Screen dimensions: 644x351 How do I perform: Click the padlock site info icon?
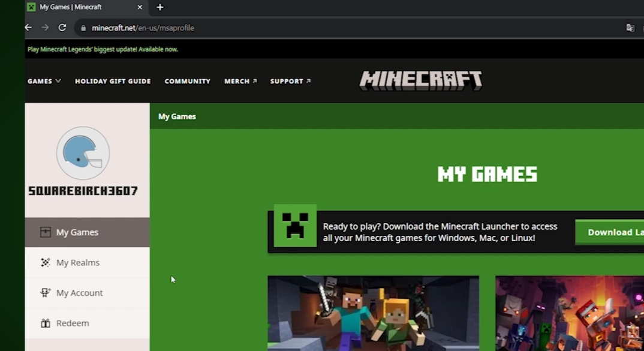click(x=83, y=28)
